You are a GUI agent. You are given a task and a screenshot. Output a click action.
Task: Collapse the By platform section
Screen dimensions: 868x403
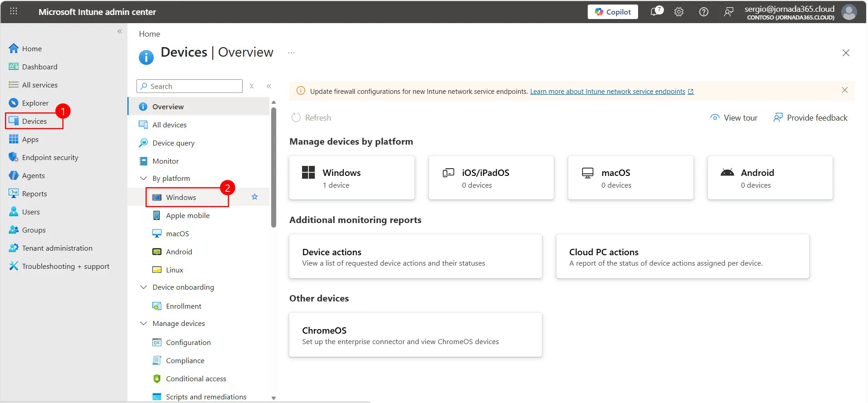(143, 178)
